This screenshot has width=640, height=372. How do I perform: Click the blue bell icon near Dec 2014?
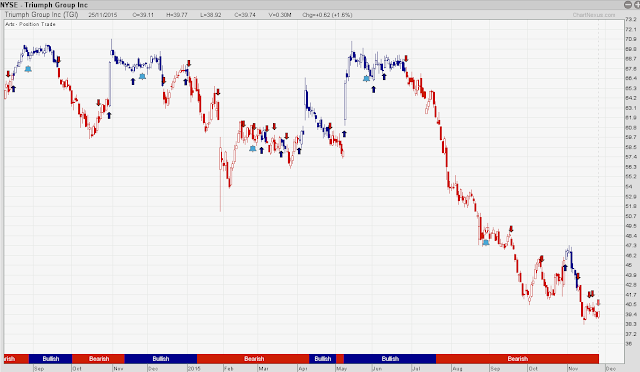click(x=142, y=76)
